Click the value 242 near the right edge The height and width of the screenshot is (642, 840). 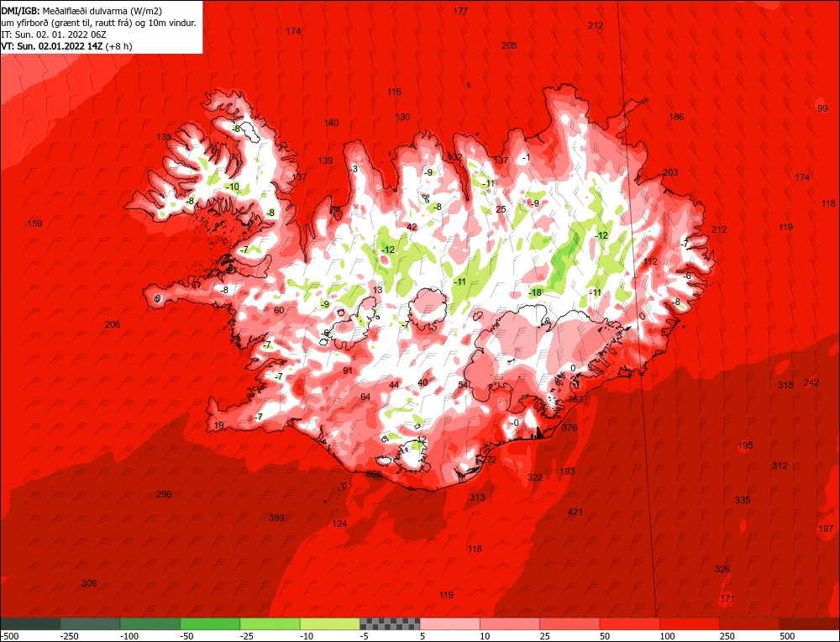tap(811, 382)
